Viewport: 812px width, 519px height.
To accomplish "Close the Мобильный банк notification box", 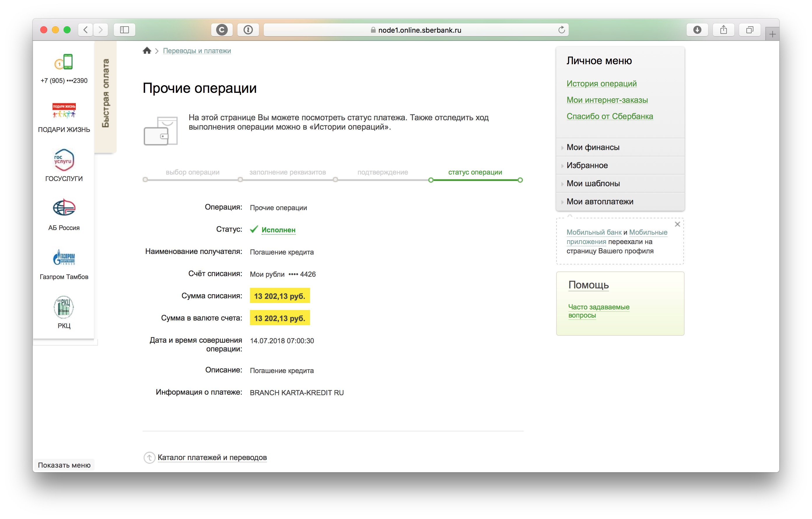I will (x=677, y=224).
